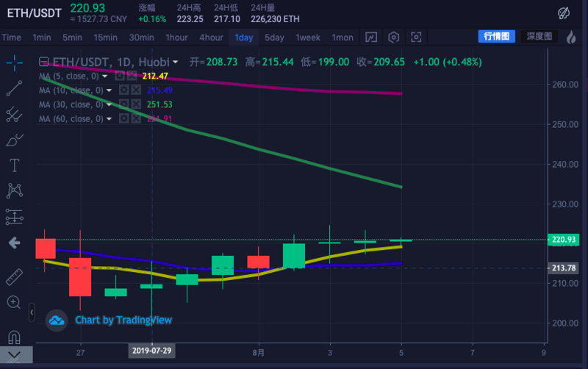
Task: Select the crosshair cursor tool
Action: pyautogui.click(x=14, y=62)
